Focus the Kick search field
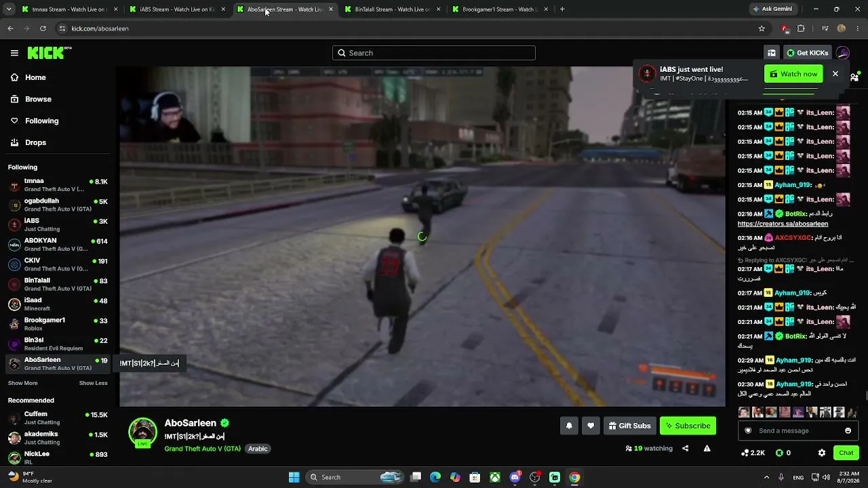 pos(434,53)
